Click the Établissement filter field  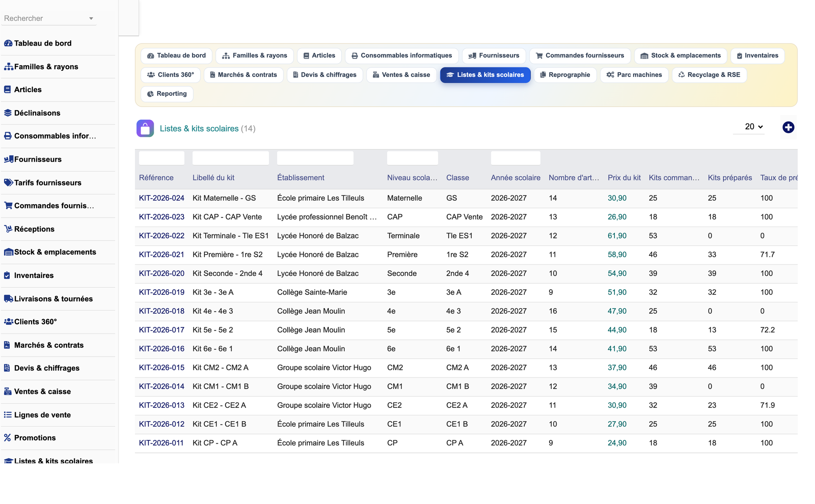(315, 158)
